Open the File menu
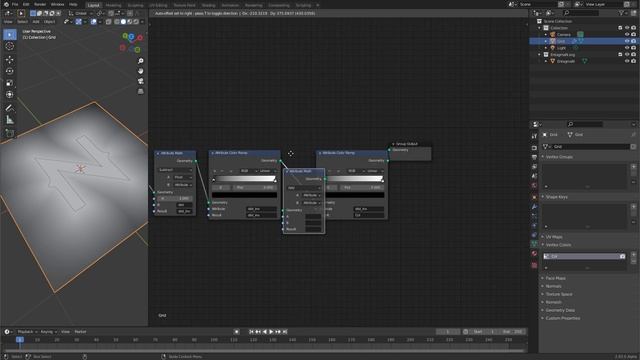The image size is (640, 360). point(15,4)
